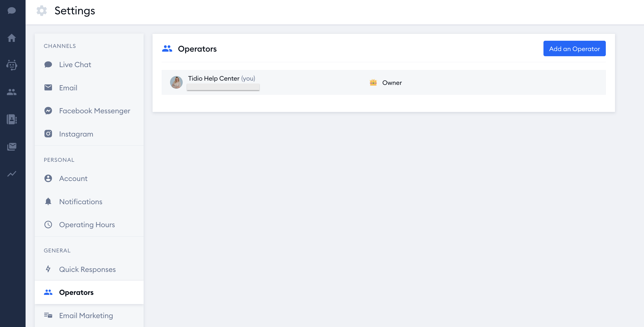644x327 pixels.
Task: Click the Account person icon
Action: coord(48,178)
